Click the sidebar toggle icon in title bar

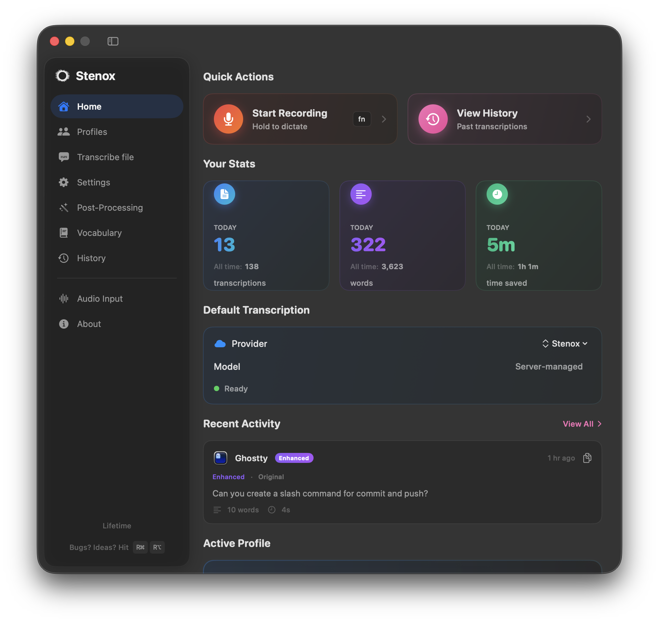(113, 41)
